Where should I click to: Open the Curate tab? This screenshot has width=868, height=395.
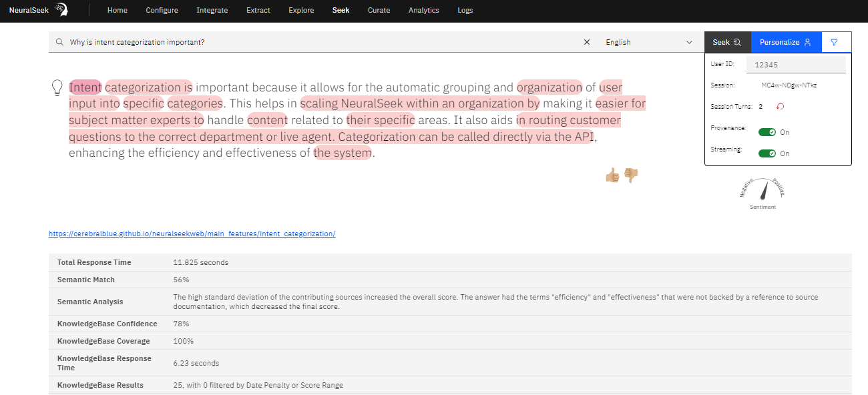pyautogui.click(x=379, y=10)
